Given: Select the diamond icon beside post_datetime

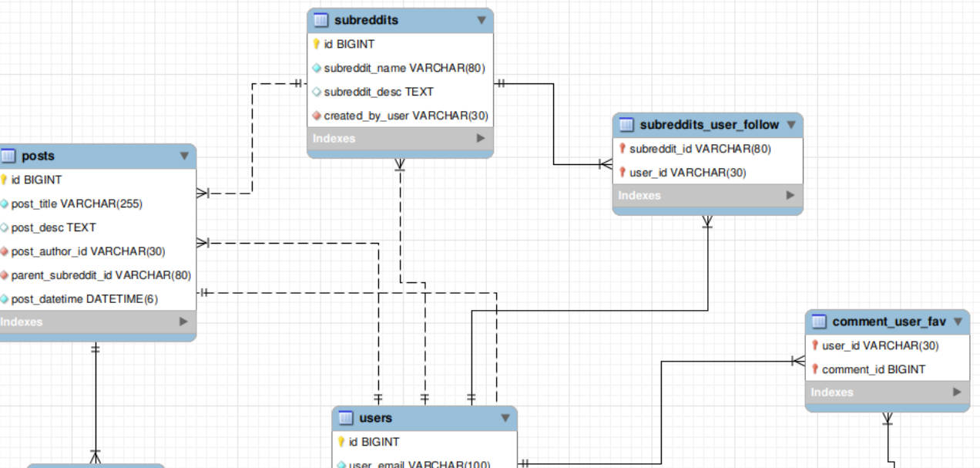Looking at the screenshot, I should coord(4,299).
